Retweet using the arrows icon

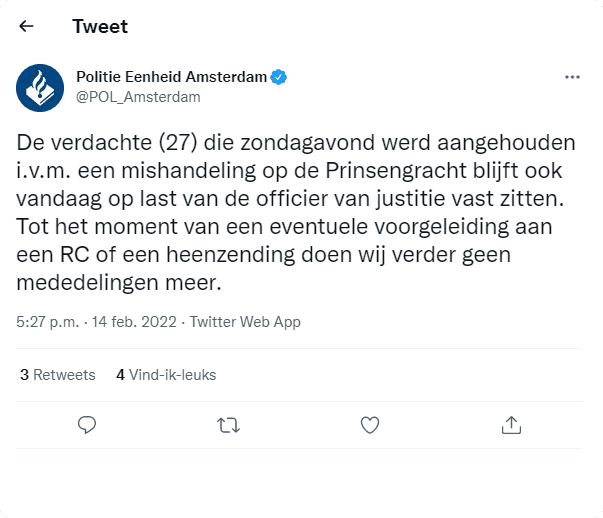[228, 425]
